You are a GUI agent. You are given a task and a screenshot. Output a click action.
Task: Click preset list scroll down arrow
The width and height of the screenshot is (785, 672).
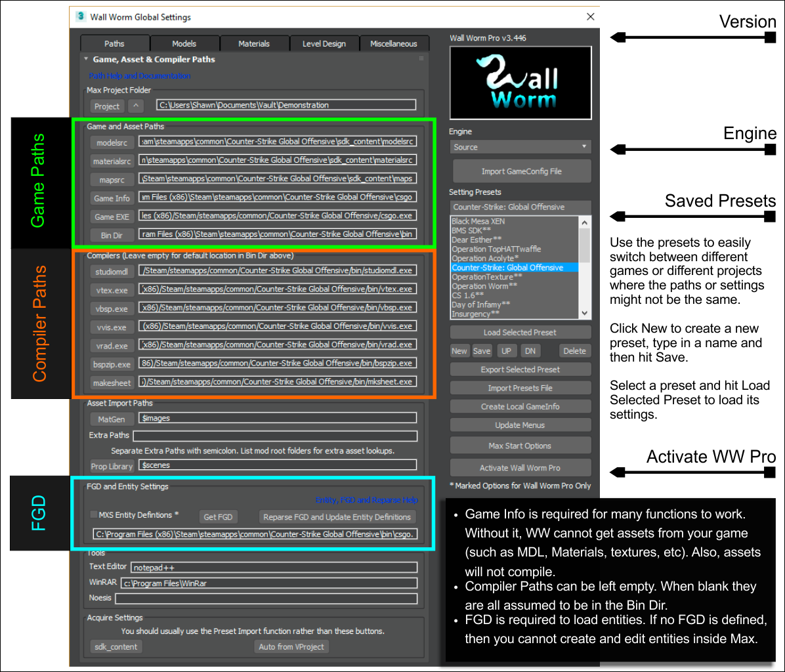584,313
